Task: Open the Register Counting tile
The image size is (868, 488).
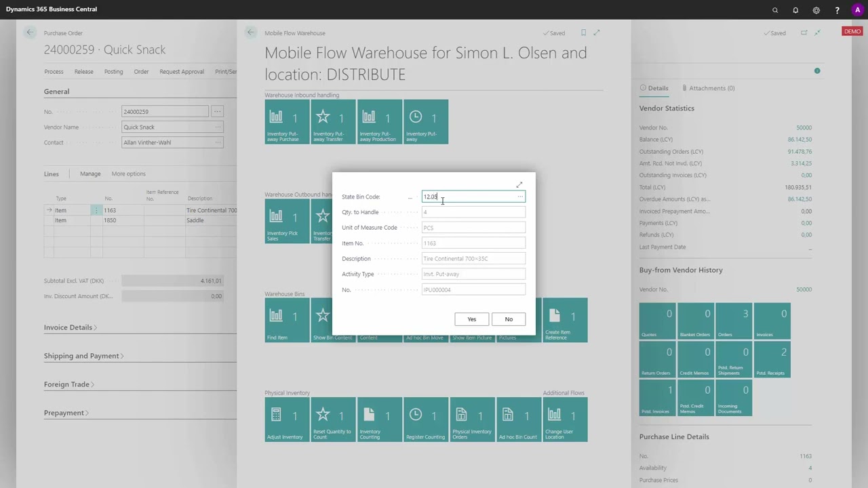Action: [x=426, y=420]
